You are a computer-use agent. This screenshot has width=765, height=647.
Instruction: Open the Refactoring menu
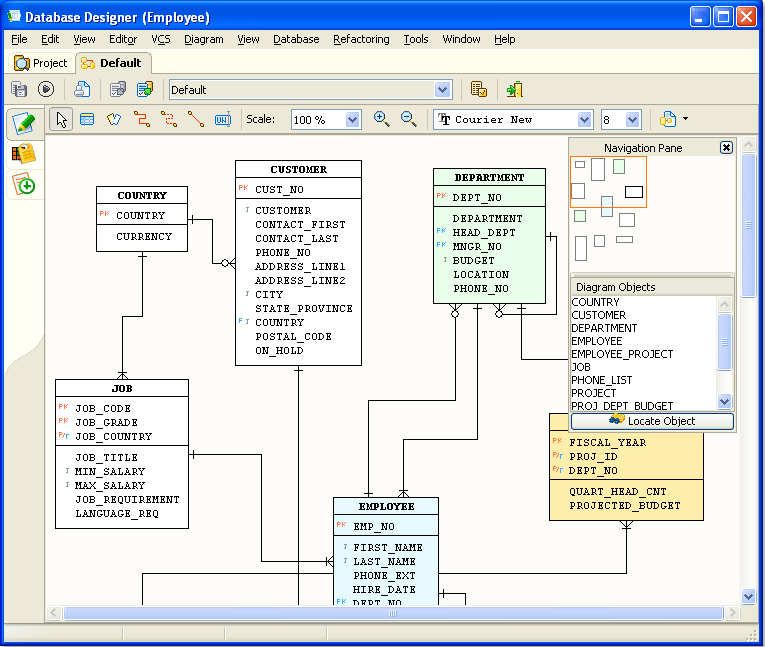(x=361, y=39)
